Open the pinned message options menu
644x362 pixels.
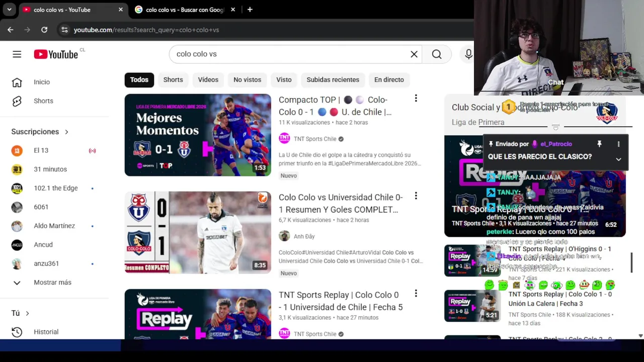pos(618,144)
